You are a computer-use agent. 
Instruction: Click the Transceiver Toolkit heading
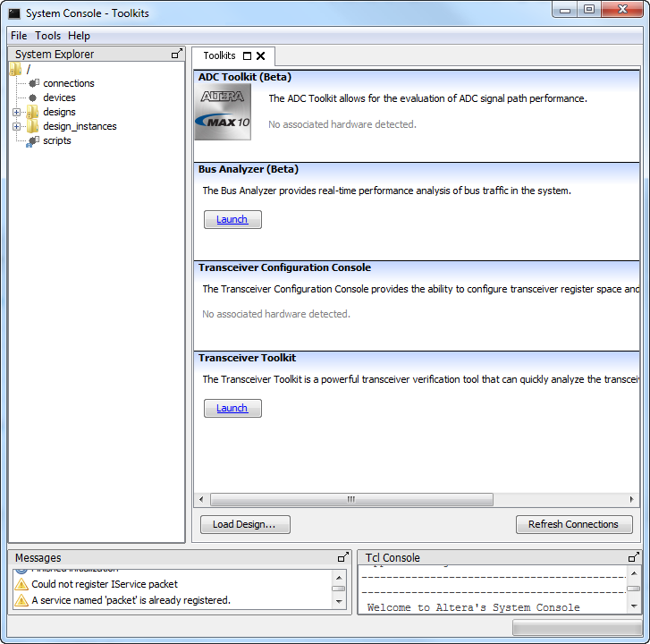[247, 358]
